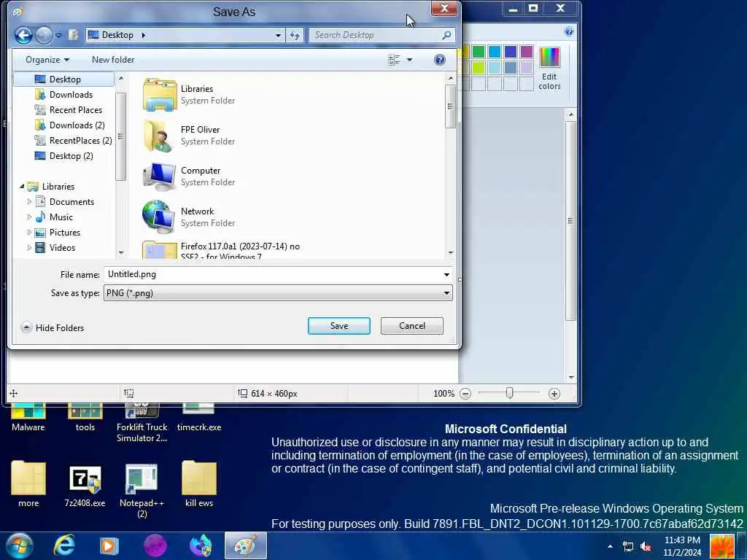Screen dimensions: 747x560
Task: Click the Paint taskbar button
Action: tap(246, 545)
